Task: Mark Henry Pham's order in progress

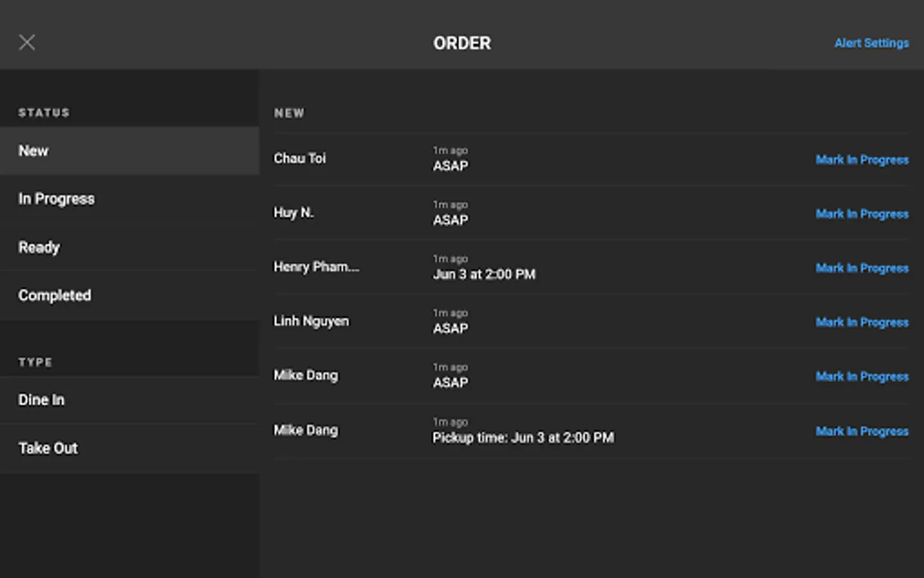Action: pos(862,268)
